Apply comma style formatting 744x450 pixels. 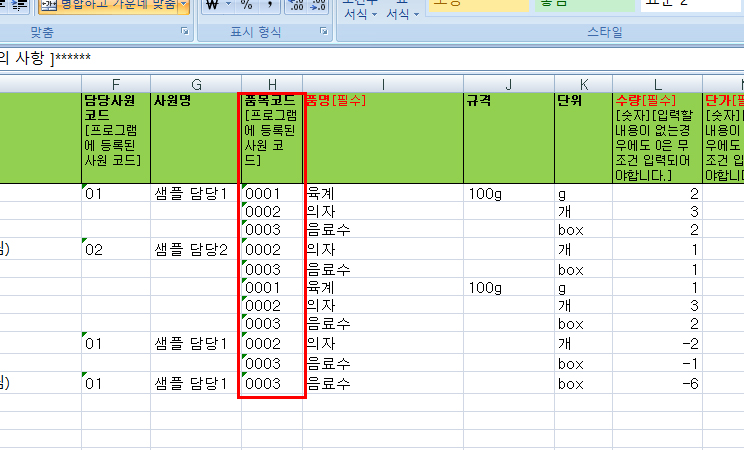(x=270, y=5)
